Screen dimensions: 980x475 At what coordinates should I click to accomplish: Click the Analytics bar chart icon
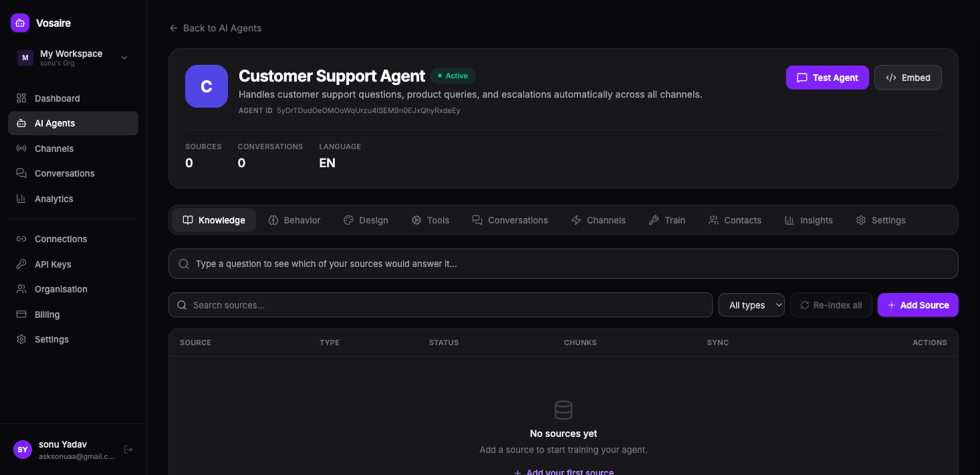(x=21, y=199)
